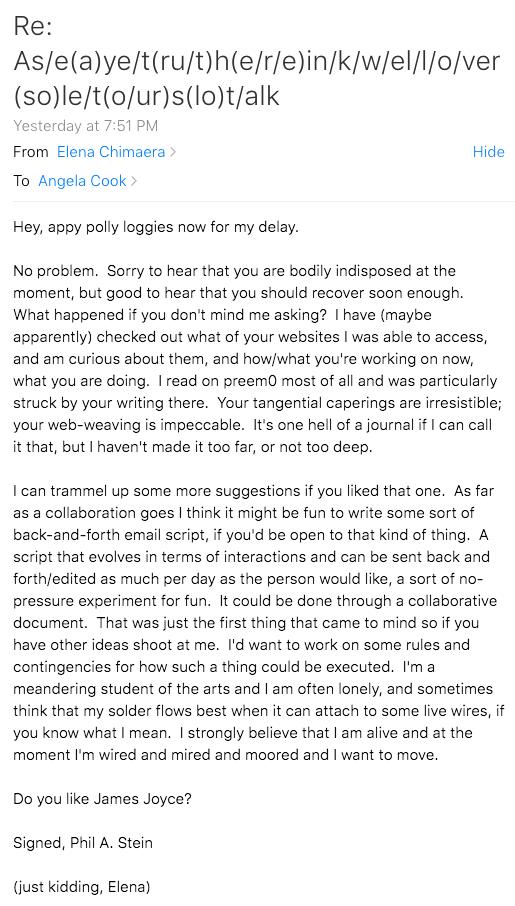
Task: Click the "Re:" prefix in the subject
Action: pyautogui.click(x=32, y=27)
